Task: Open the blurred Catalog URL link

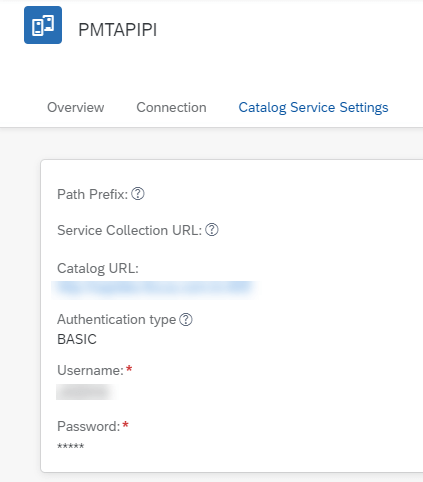Action: click(x=154, y=288)
